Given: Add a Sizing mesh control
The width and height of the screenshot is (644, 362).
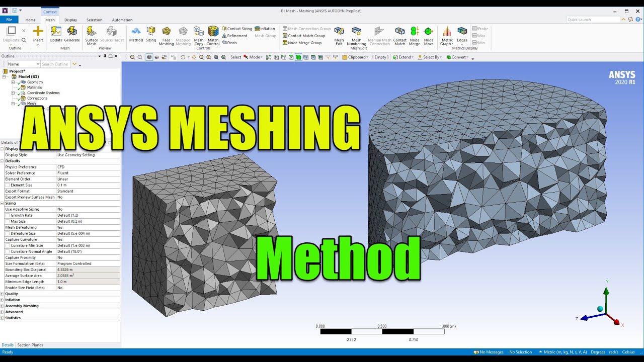Looking at the screenshot, I should tap(151, 34).
